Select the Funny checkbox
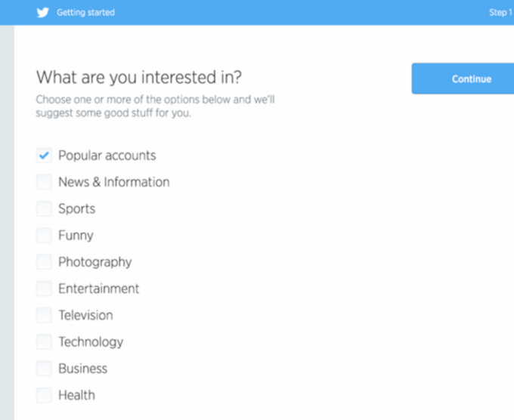Viewport: 514px width, 420px height. pyautogui.click(x=44, y=235)
